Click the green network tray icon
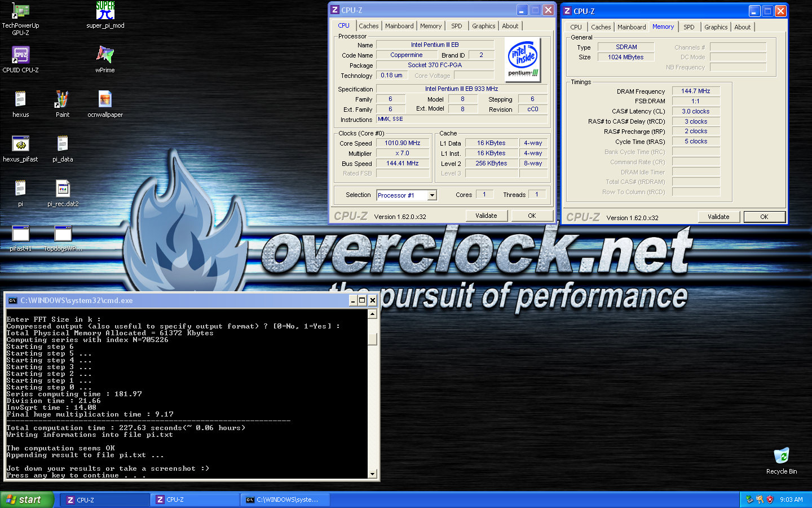Viewport: 812px width, 508px height. [x=749, y=500]
